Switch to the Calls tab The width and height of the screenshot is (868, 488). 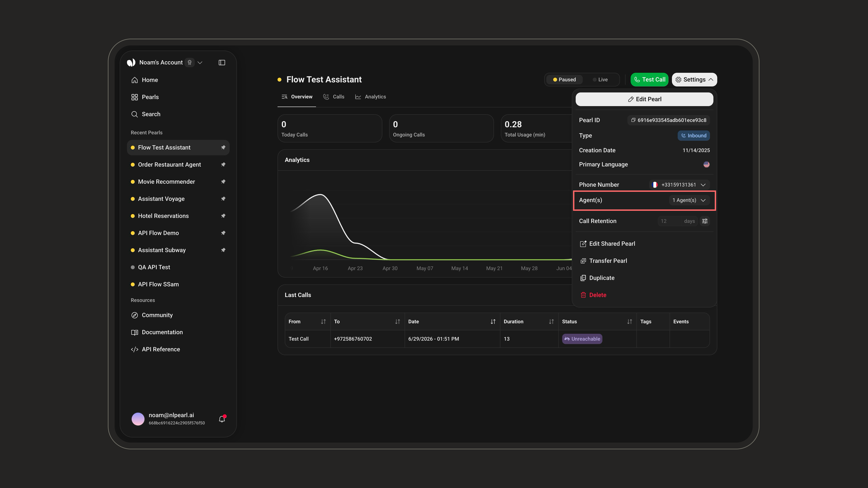click(x=334, y=97)
